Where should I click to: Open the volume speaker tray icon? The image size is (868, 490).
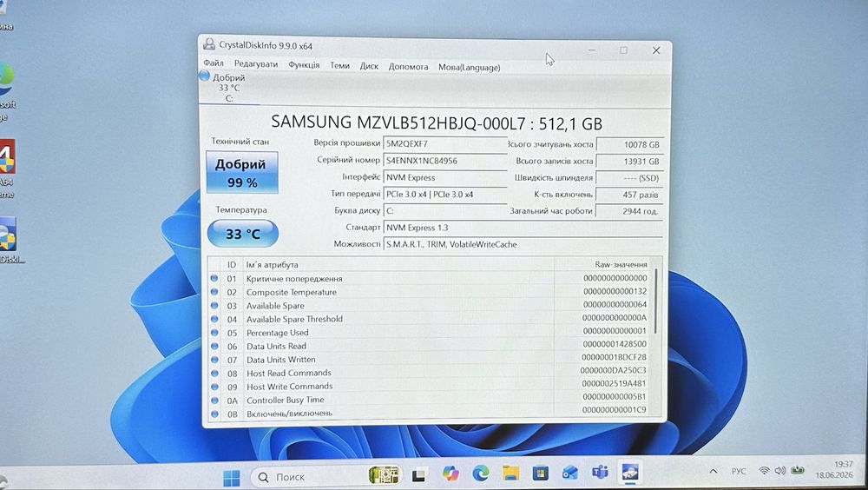point(780,471)
